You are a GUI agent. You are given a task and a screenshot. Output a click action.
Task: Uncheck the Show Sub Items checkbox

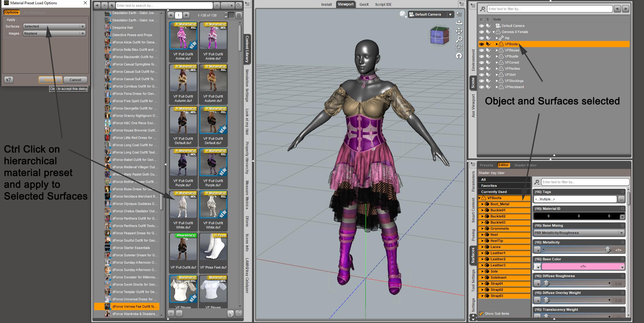tap(481, 314)
